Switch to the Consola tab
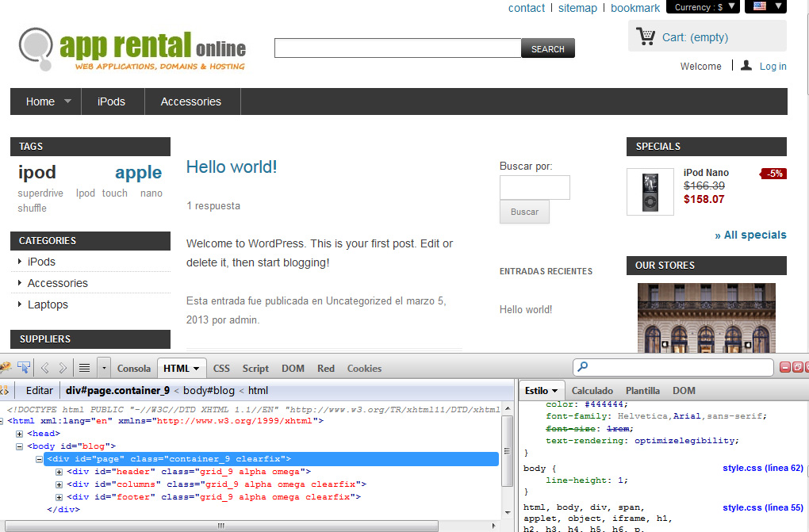The width and height of the screenshot is (809, 532). (x=133, y=369)
